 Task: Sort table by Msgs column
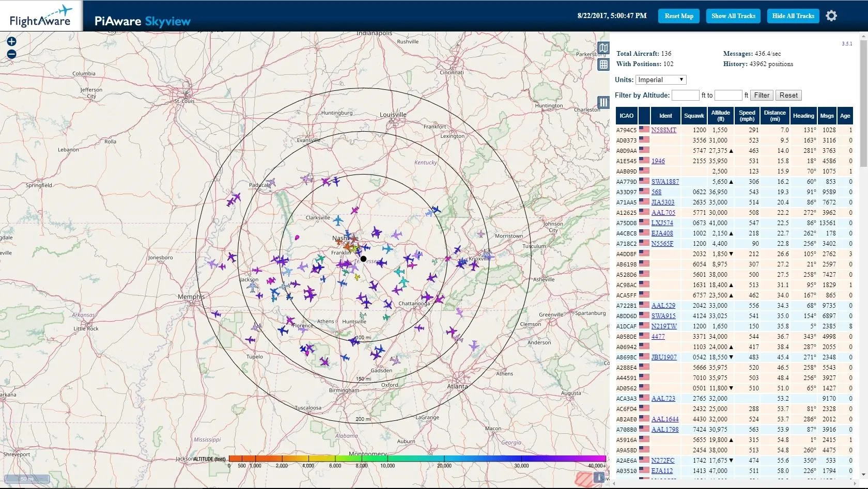tap(827, 116)
